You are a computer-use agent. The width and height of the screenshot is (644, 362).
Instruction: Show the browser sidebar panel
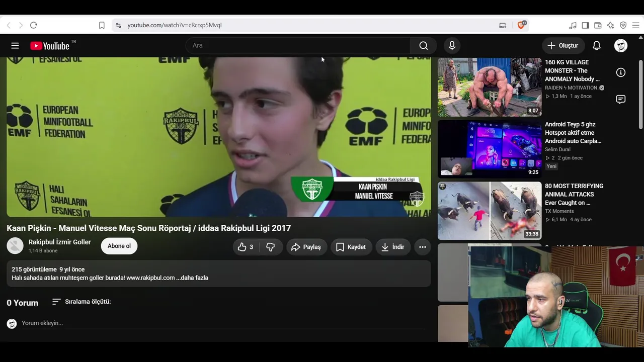[x=586, y=25]
